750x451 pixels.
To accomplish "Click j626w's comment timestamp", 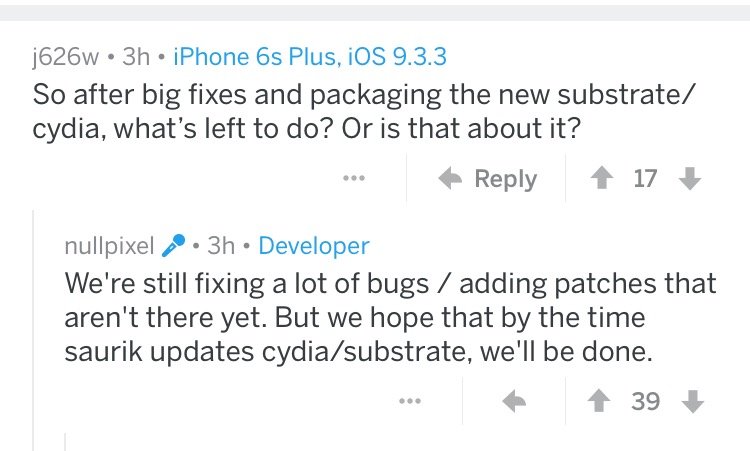I will tap(135, 57).
